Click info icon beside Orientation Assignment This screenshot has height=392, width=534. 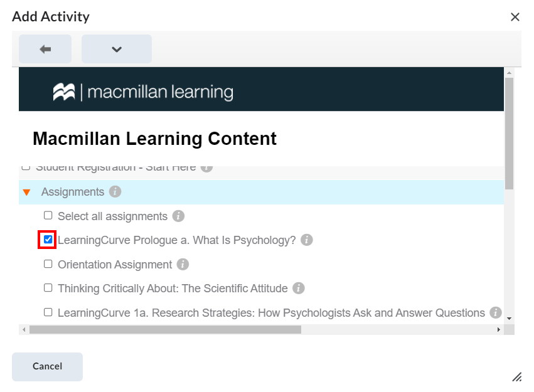[183, 265]
